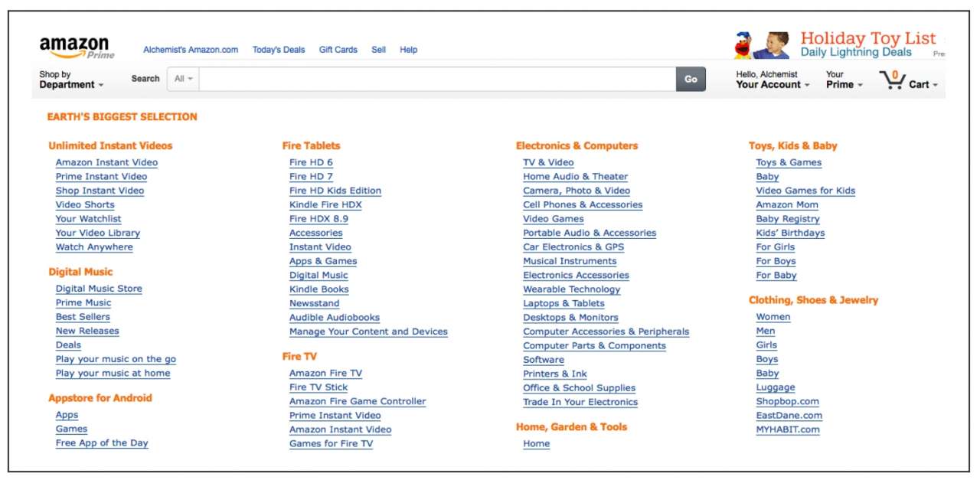980x480 pixels.
Task: Open the Luggage link
Action: point(776,388)
